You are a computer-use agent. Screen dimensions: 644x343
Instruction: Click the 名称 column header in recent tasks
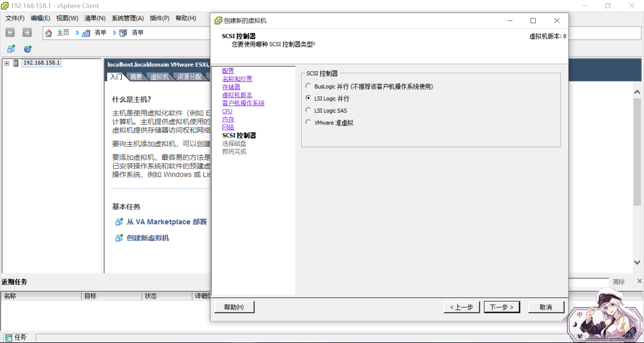click(x=41, y=296)
